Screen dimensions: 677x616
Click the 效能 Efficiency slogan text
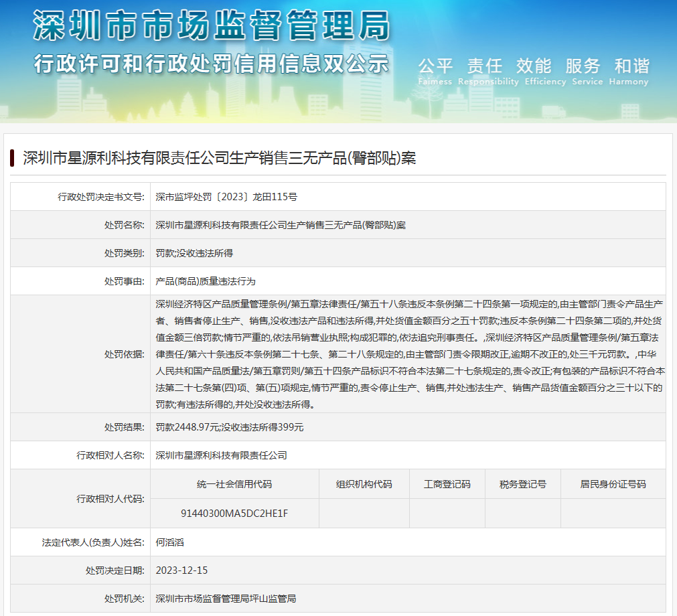pyautogui.click(x=545, y=72)
